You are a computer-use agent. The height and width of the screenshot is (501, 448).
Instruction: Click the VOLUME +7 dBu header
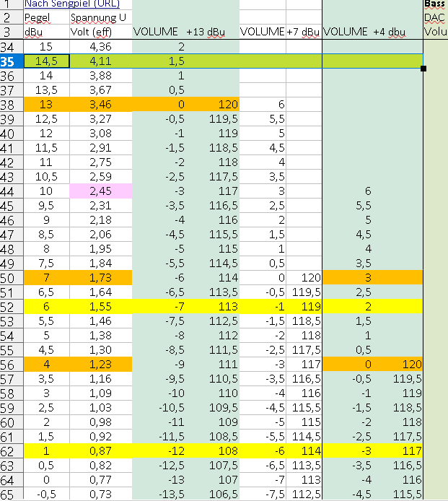[x=281, y=32]
